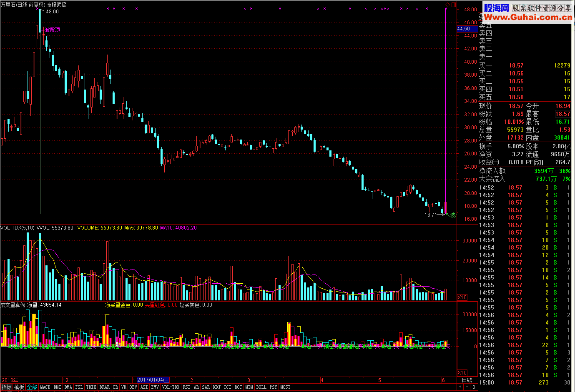Viewport: 575px width, 392px height.
Task: Click the 2017/01/04/三 date marker
Action: point(153,380)
